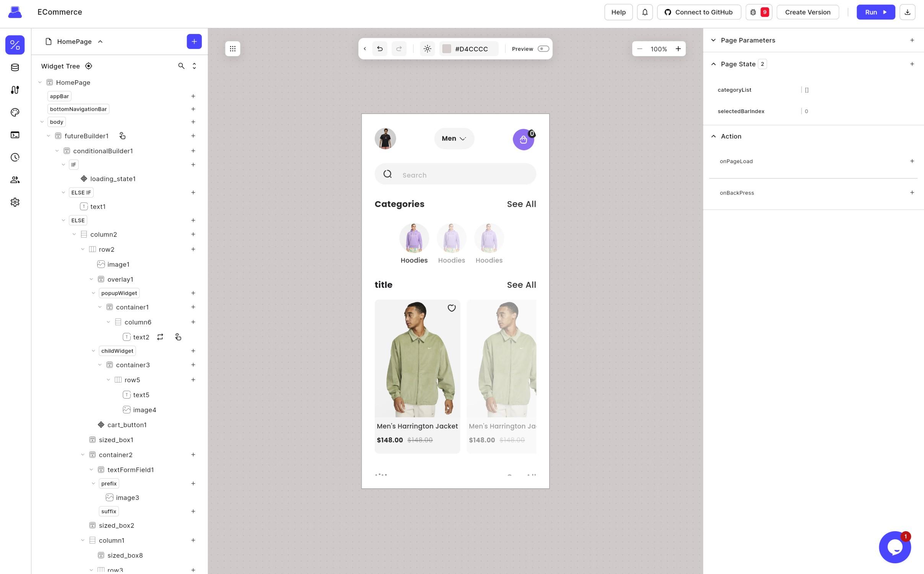Open the Men category dropdown

coord(454,139)
